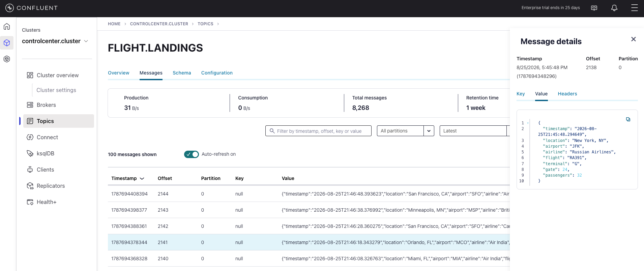Expand the controlcenter.cluster selector
Screen dimensions: 644x271
click(x=86, y=41)
